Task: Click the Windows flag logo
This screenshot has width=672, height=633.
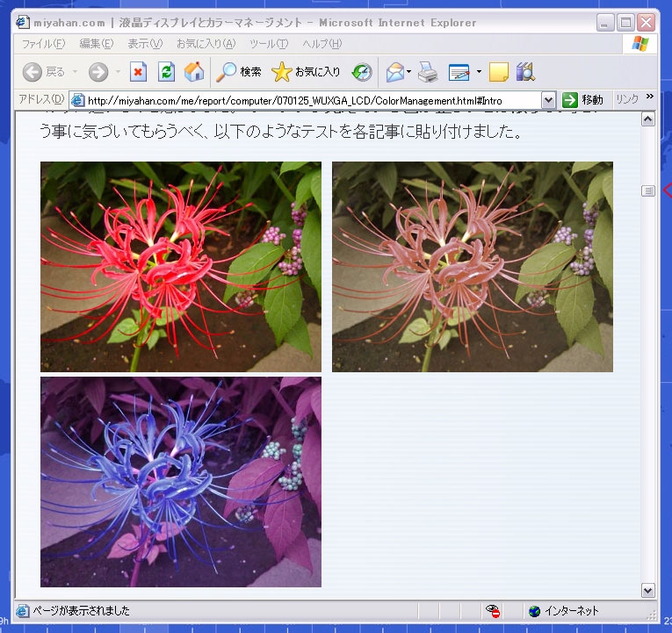Action: (639, 44)
